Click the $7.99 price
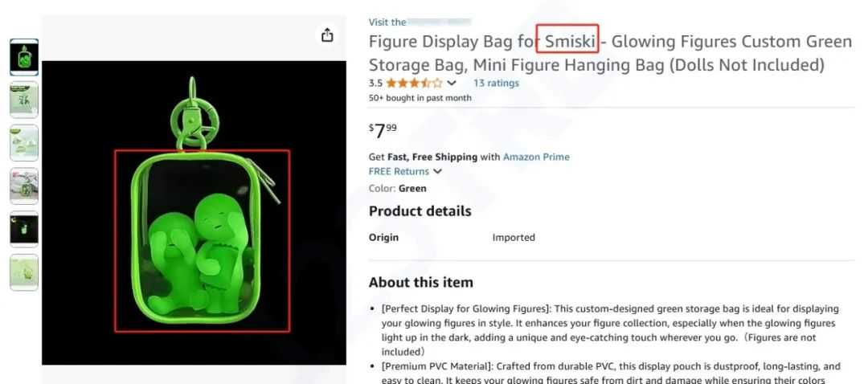This screenshot has width=868, height=384. coord(383,131)
